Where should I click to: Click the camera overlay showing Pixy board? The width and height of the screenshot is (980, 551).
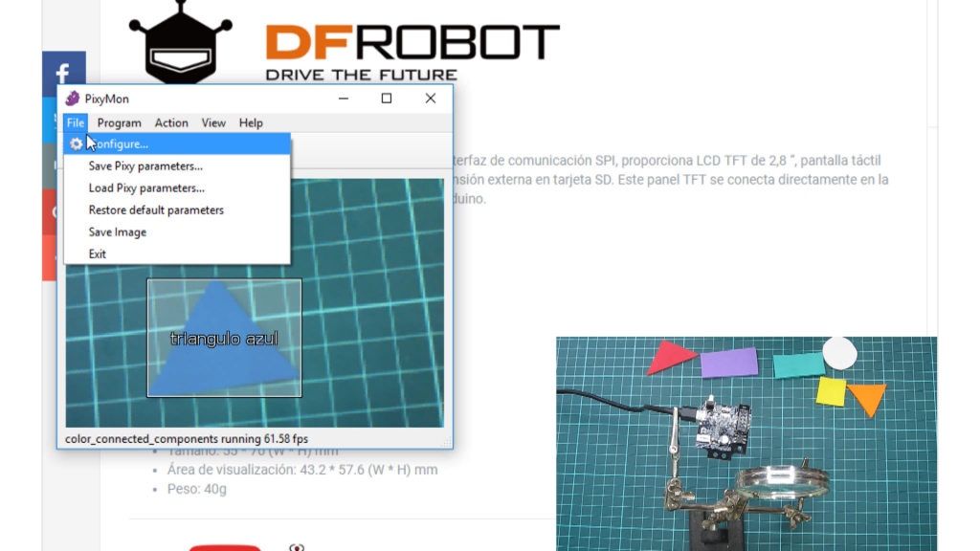click(x=746, y=443)
